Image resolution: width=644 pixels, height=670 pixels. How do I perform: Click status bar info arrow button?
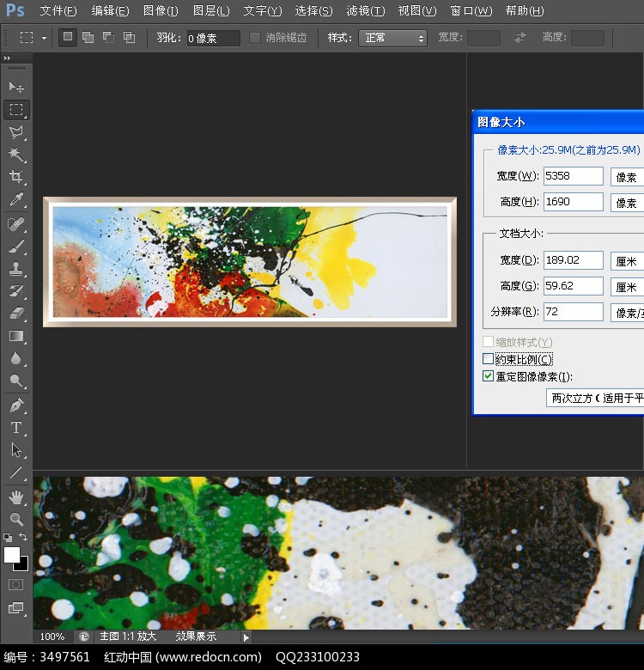pos(246,637)
